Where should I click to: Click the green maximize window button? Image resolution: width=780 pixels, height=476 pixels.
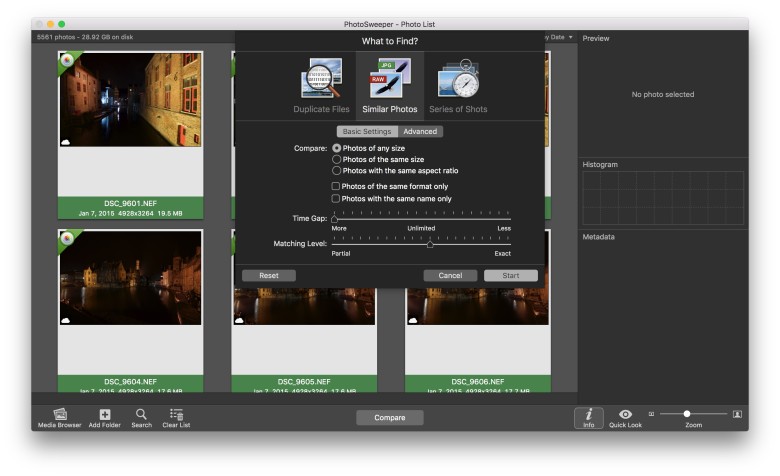pos(62,24)
